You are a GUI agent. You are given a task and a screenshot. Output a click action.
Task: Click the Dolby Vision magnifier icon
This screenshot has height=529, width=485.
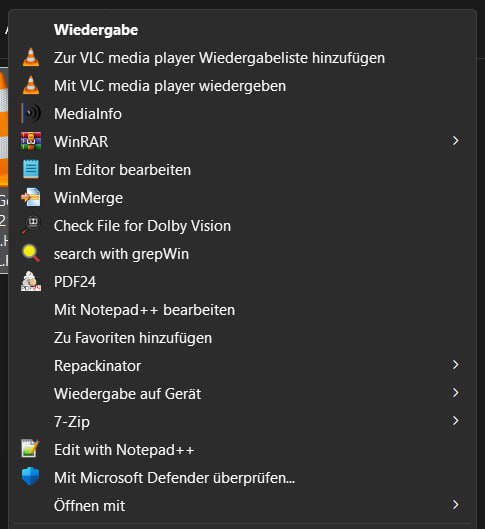pyautogui.click(x=31, y=225)
